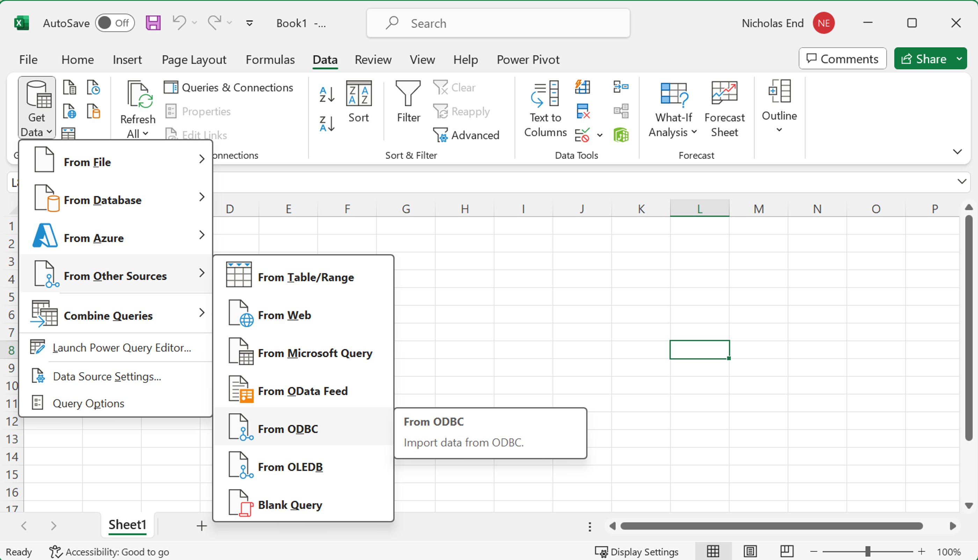Click the Relationships icon
Image resolution: width=978 pixels, height=560 pixels.
pyautogui.click(x=621, y=111)
